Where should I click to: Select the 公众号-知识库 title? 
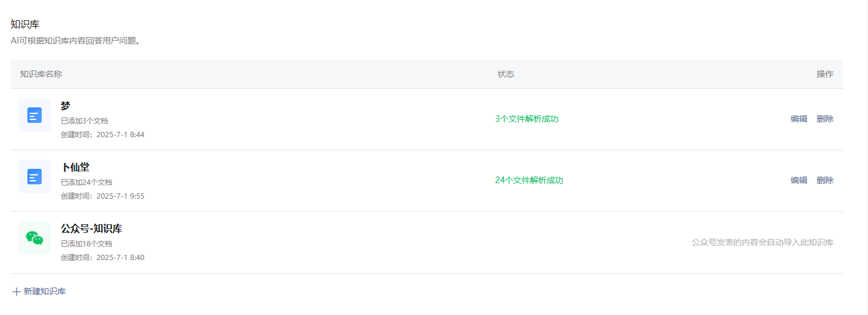(92, 229)
